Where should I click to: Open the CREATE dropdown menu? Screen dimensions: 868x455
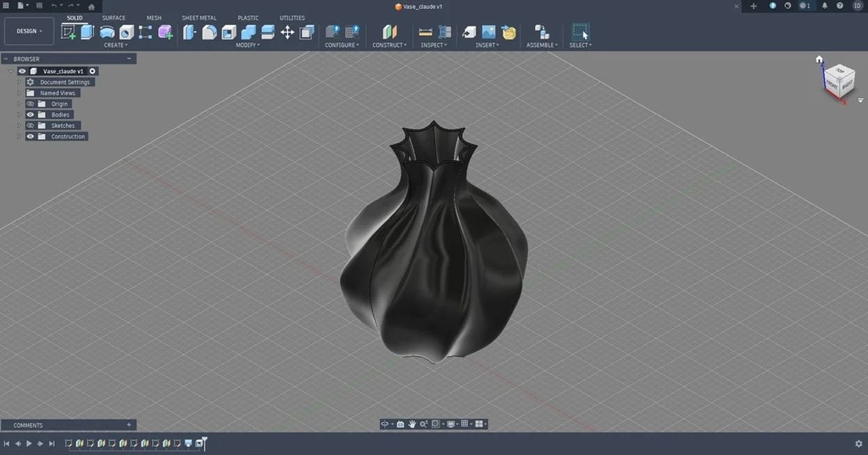(x=115, y=45)
